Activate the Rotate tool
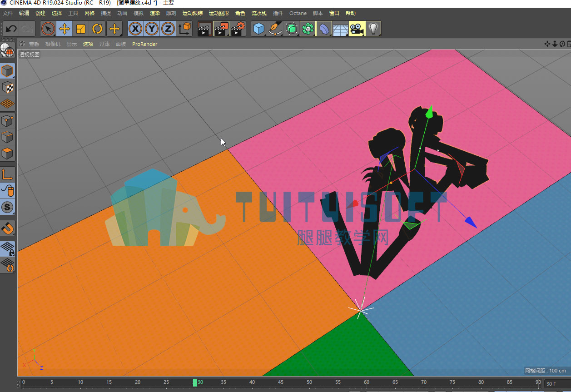The image size is (571, 392). pyautogui.click(x=97, y=29)
